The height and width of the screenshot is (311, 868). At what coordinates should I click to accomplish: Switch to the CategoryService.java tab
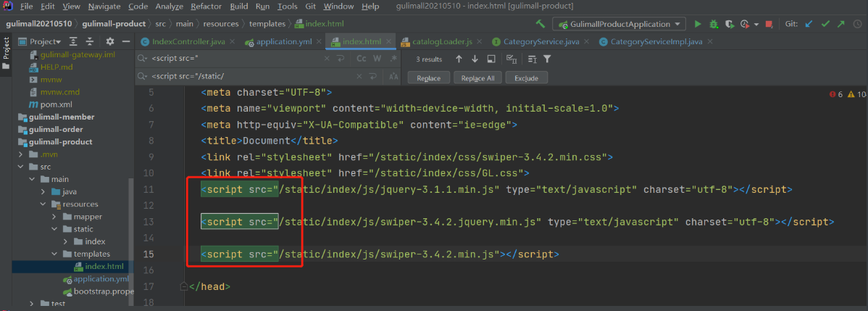pyautogui.click(x=541, y=42)
